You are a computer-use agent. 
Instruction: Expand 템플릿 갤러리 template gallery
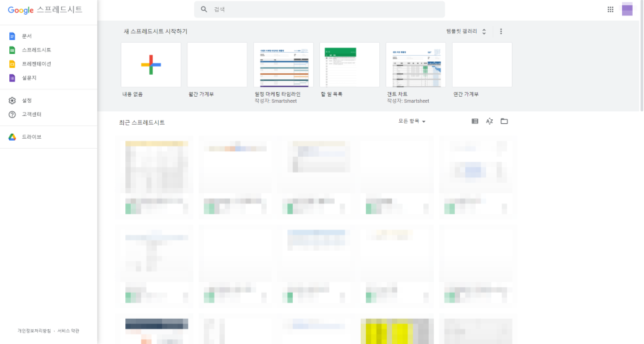point(466,31)
